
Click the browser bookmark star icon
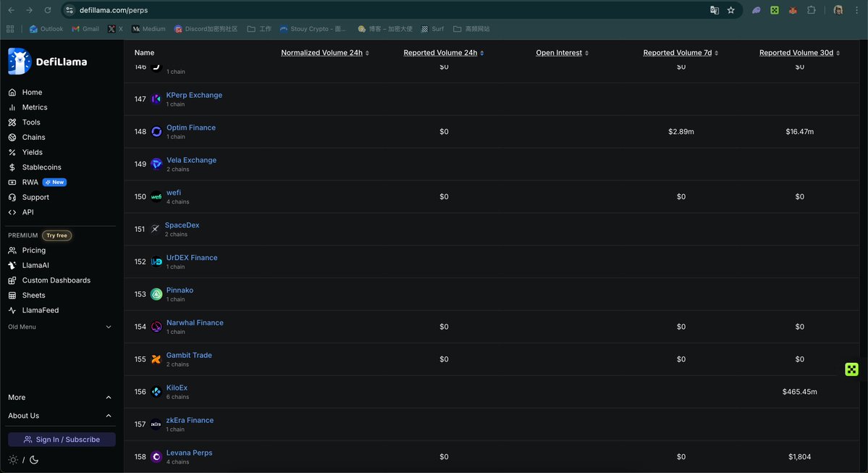(731, 10)
